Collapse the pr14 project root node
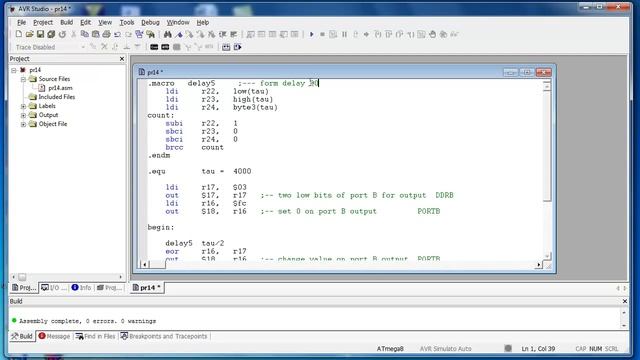This screenshot has height=360, width=640. point(14,70)
